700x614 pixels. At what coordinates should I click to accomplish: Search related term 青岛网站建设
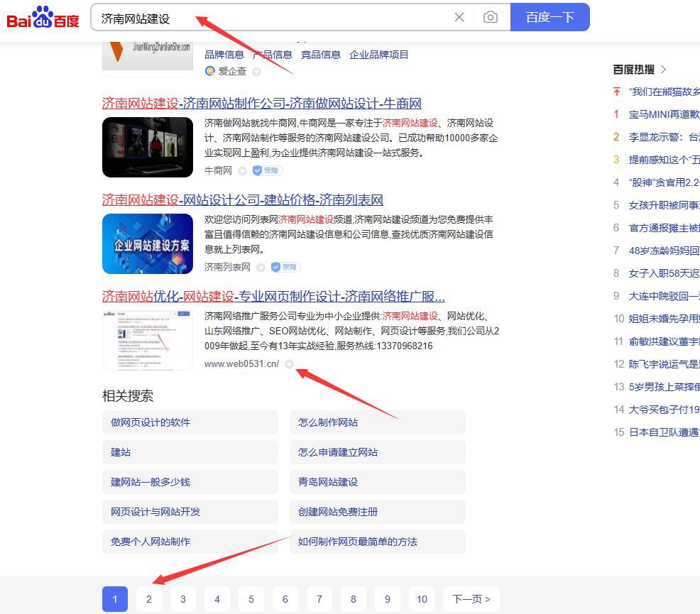[x=378, y=482]
